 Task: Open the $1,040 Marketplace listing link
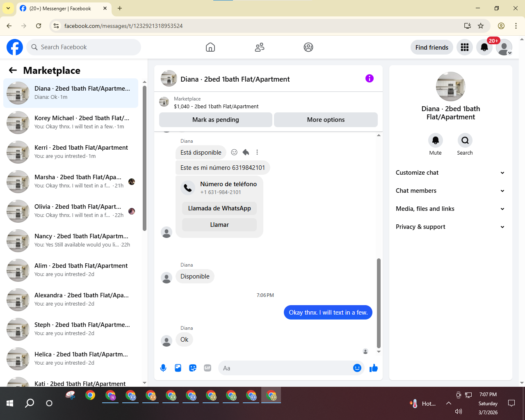pyautogui.click(x=216, y=106)
